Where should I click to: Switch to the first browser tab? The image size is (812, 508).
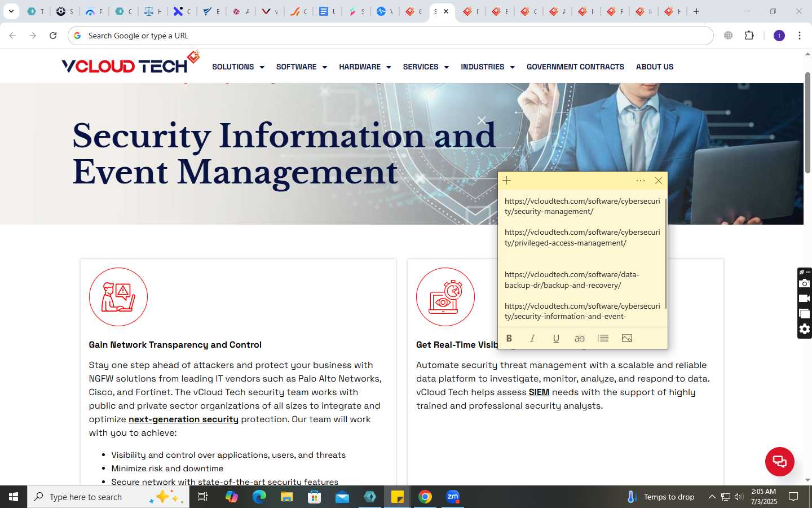[x=36, y=11]
